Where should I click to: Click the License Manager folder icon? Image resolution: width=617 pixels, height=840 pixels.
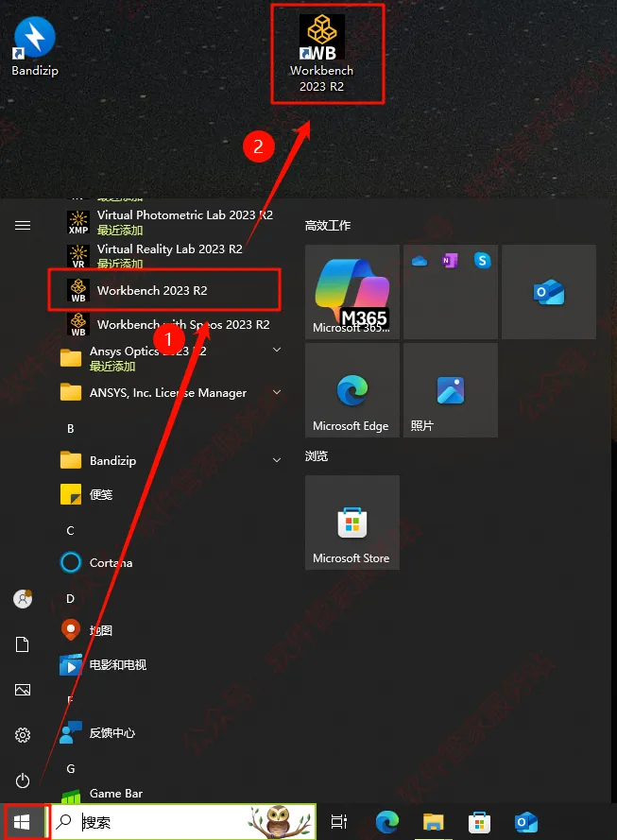(71, 392)
